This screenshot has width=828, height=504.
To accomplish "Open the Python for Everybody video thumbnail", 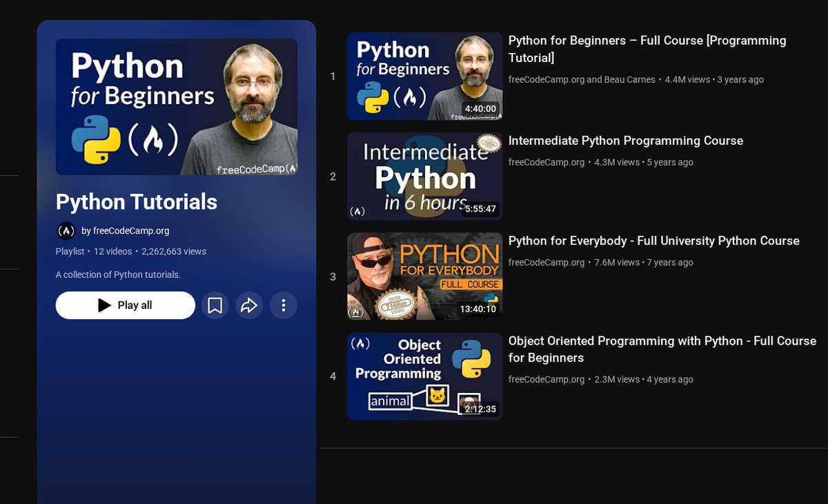I will coord(425,276).
